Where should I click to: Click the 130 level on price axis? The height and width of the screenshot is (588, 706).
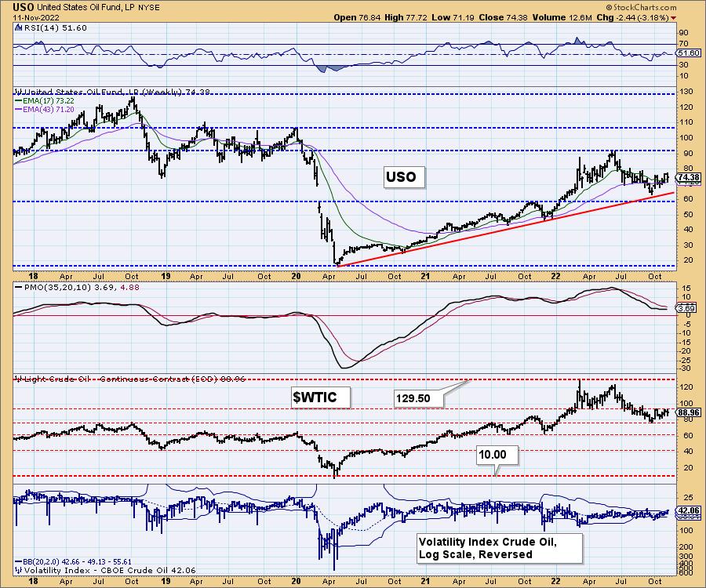(x=686, y=92)
